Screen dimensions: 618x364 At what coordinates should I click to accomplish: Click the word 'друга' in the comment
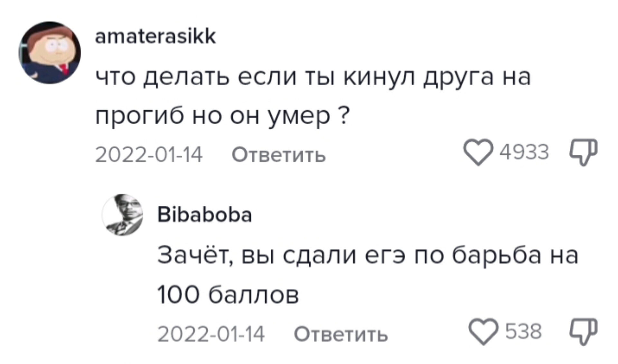pyautogui.click(x=458, y=78)
